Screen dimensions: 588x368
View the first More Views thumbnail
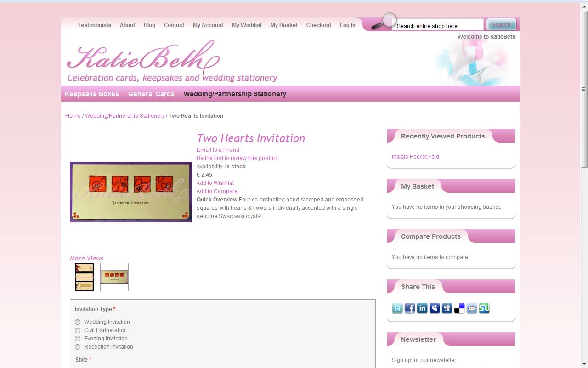pyautogui.click(x=84, y=277)
